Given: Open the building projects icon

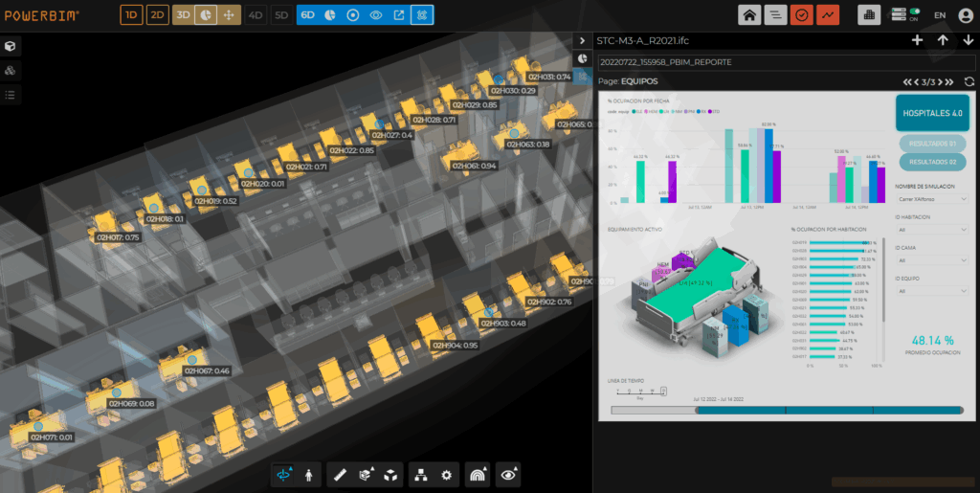Looking at the screenshot, I should tap(869, 15).
